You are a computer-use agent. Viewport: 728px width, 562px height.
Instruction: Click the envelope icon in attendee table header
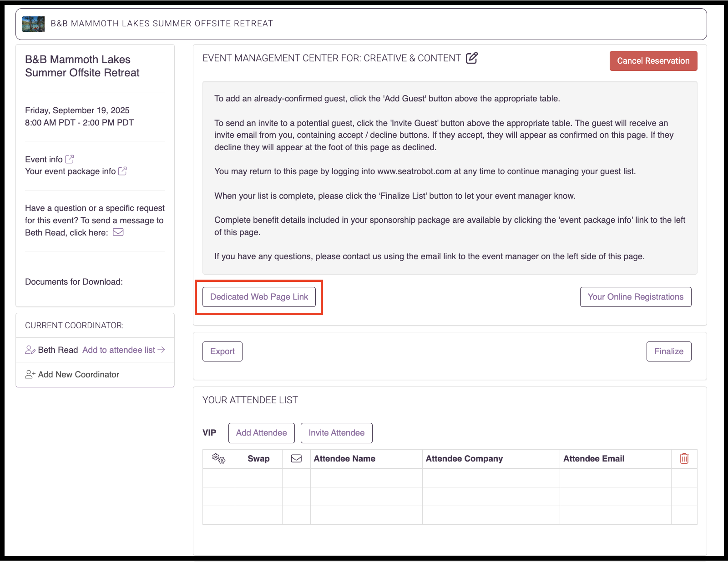tap(296, 458)
